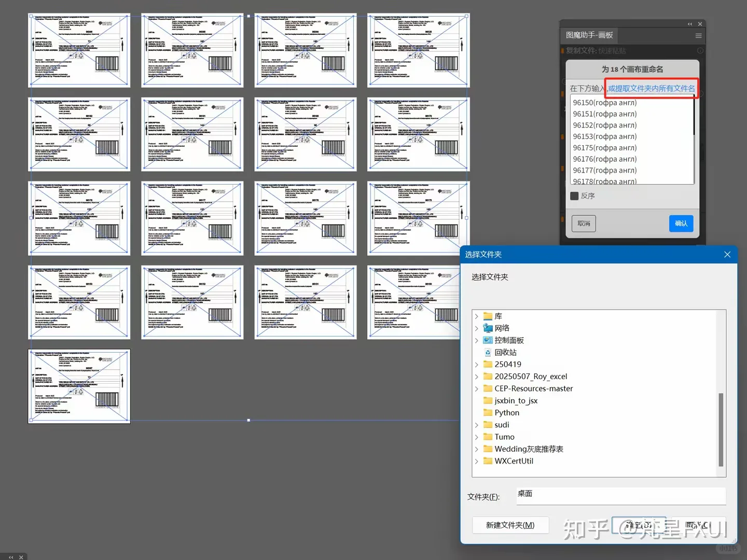Click the 确认 button in rename dialog
The image size is (747, 560).
[x=681, y=223]
